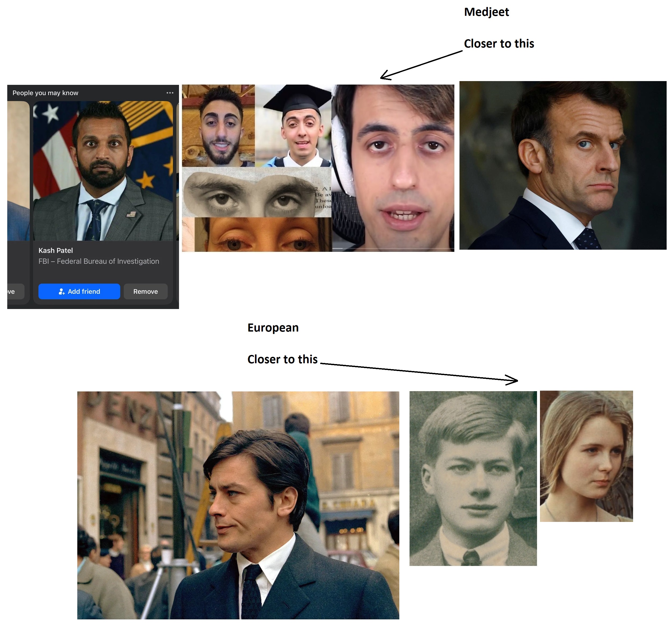Screen dimensions: 672x625
Task: Click the color close-up eyes image
Action: (x=263, y=234)
